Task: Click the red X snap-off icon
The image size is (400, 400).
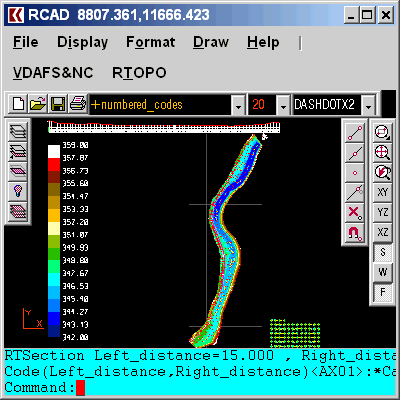Action: (355, 213)
